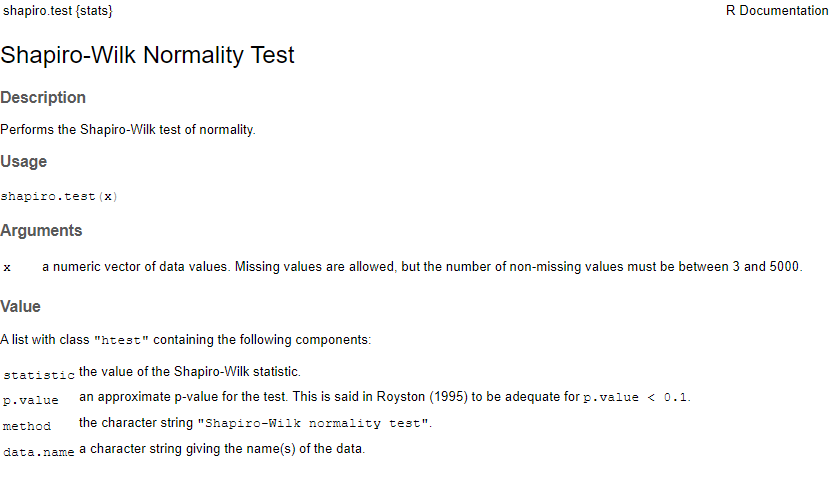Click the "x" argument name in Arguments

7,268
